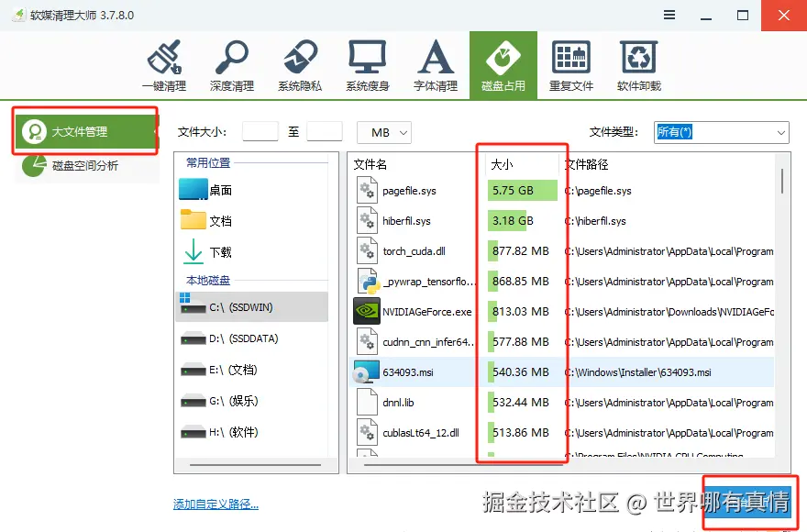Click the vertical scrollbar of file list
This screenshot has width=807, height=532.
click(782, 181)
